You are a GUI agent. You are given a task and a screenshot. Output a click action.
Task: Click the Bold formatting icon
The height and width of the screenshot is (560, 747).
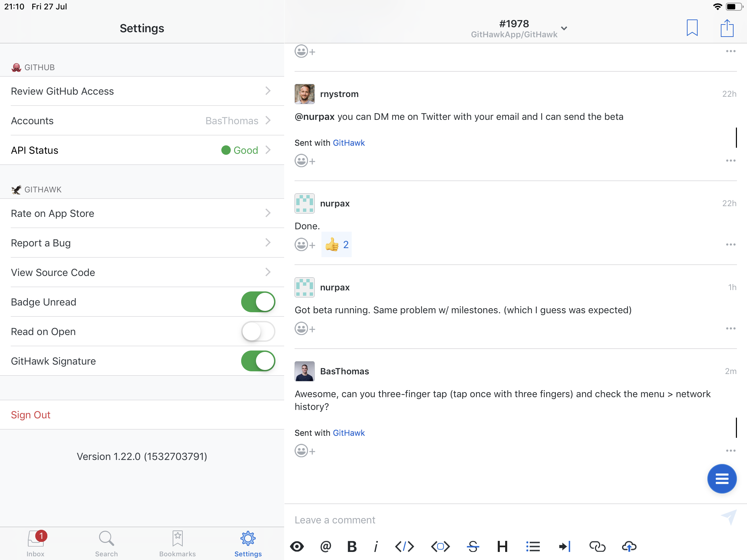[352, 546]
